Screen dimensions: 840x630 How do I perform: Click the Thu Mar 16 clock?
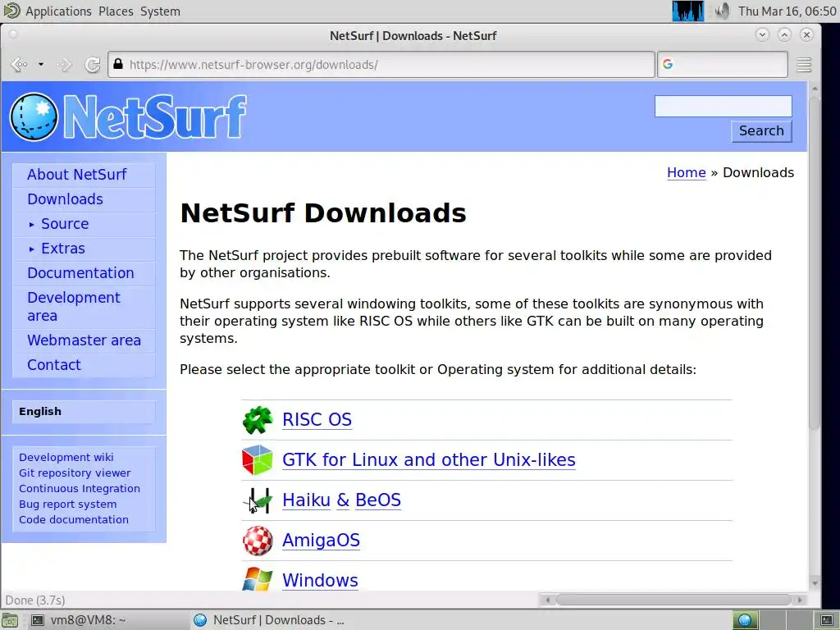point(787,11)
